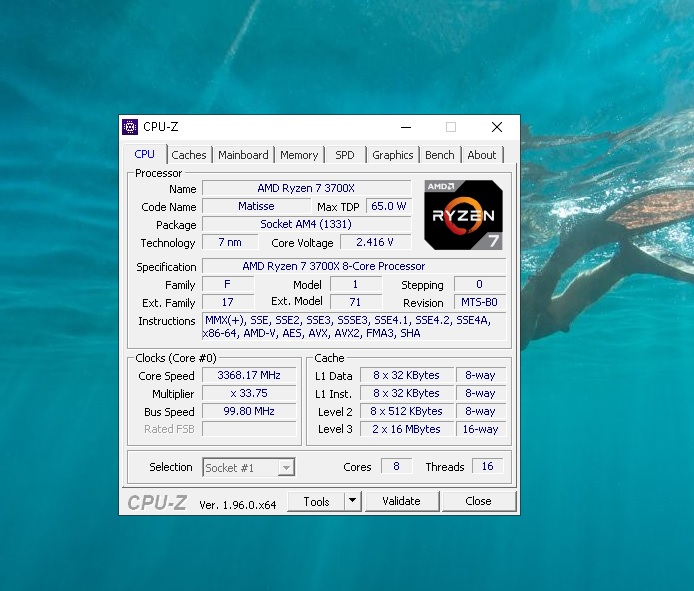Select the Memory tab
The image size is (694, 591).
click(x=299, y=155)
